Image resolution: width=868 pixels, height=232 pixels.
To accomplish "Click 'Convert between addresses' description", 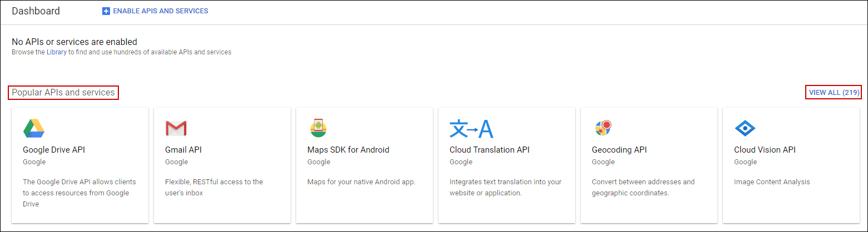I will tap(643, 188).
